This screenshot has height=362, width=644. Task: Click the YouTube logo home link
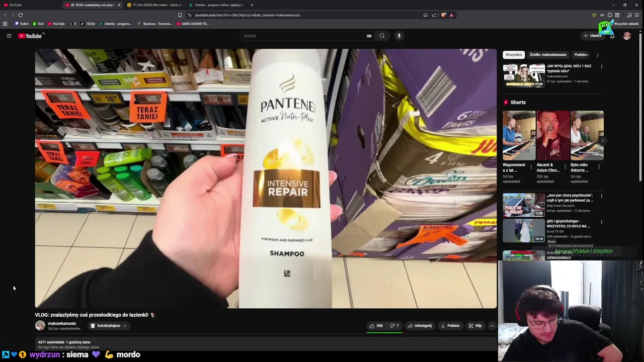pyautogui.click(x=30, y=36)
